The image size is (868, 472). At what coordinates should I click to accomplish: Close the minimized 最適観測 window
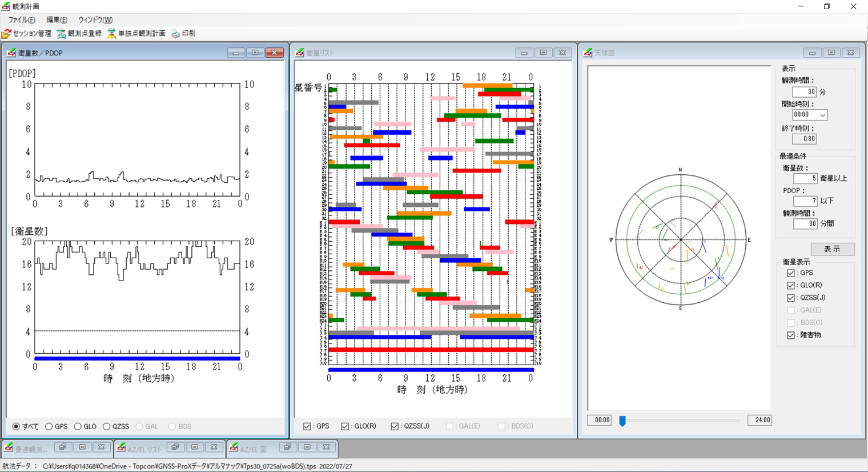pos(101,447)
